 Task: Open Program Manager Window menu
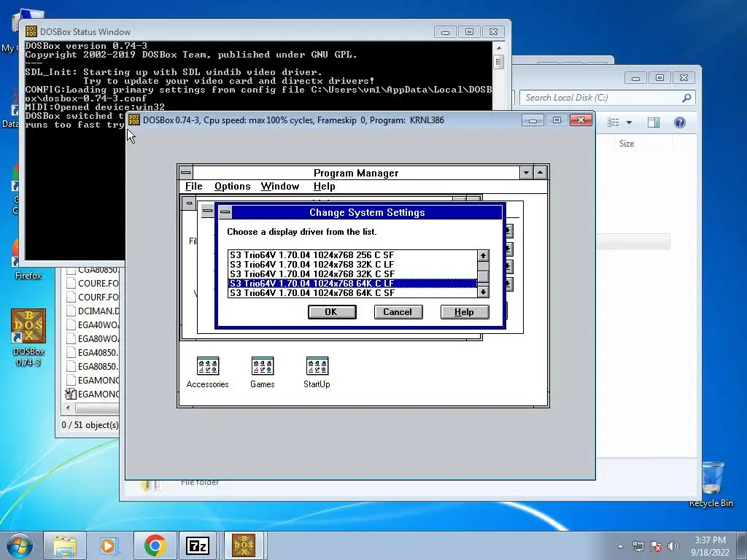pos(280,186)
